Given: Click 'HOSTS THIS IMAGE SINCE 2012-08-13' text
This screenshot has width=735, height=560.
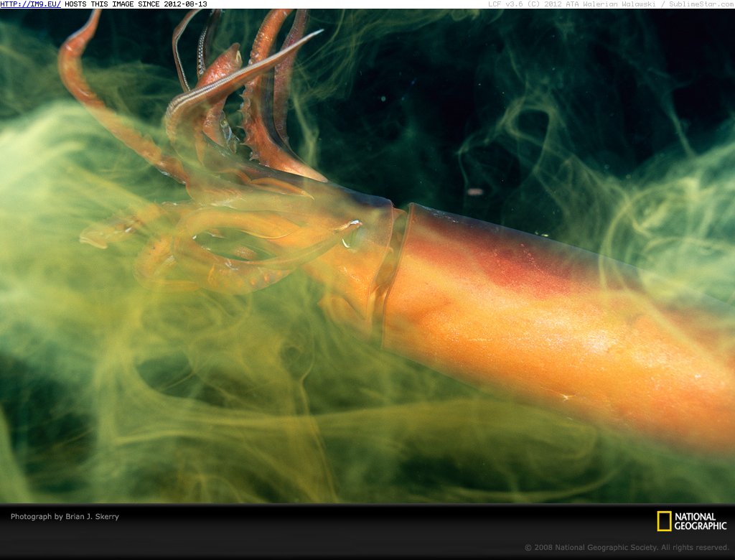Looking at the screenshot, I should (x=136, y=4).
